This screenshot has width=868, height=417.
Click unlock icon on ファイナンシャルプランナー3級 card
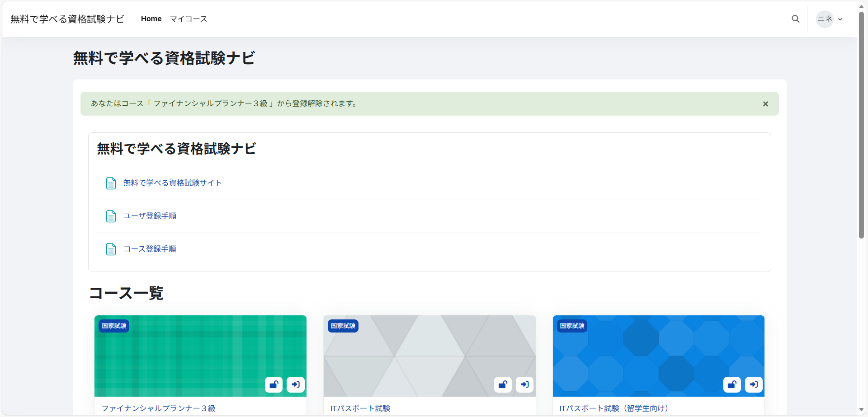(x=274, y=384)
